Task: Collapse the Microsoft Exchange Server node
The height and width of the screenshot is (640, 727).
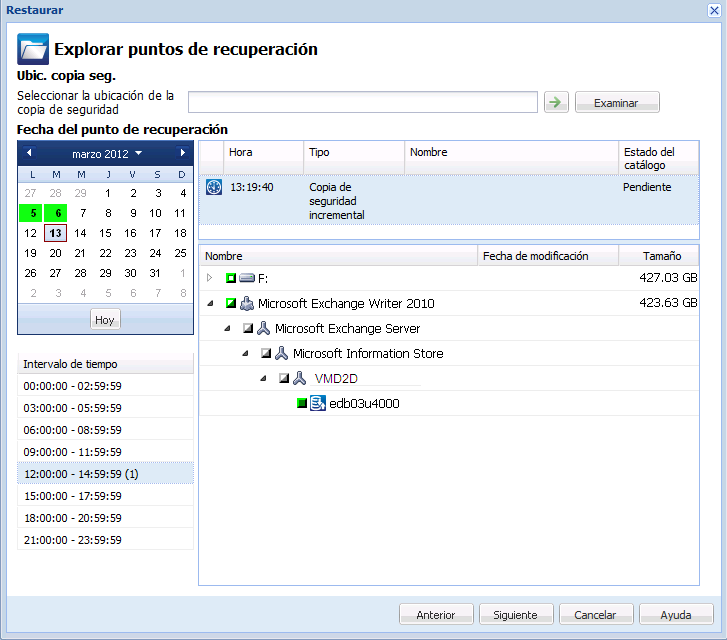Action: pos(228,328)
